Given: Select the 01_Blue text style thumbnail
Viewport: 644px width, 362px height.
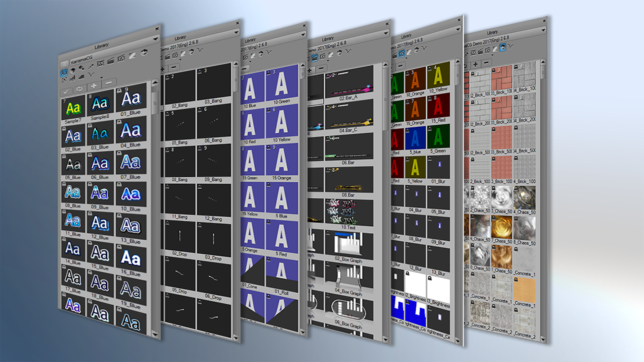Looking at the screenshot, I should coord(131,98).
